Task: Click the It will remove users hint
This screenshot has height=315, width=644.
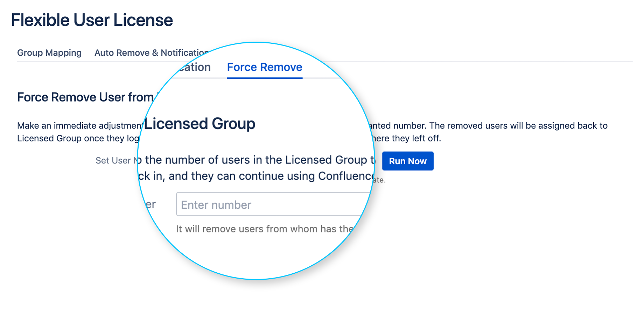Action: coord(264,229)
